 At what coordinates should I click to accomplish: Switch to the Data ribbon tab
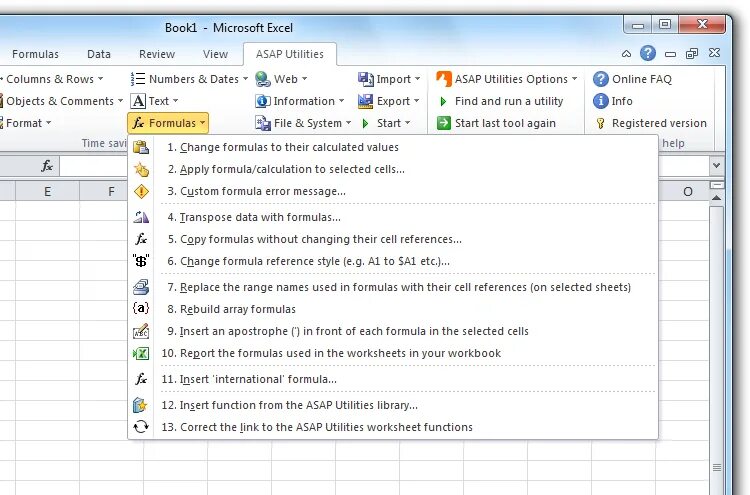99,54
